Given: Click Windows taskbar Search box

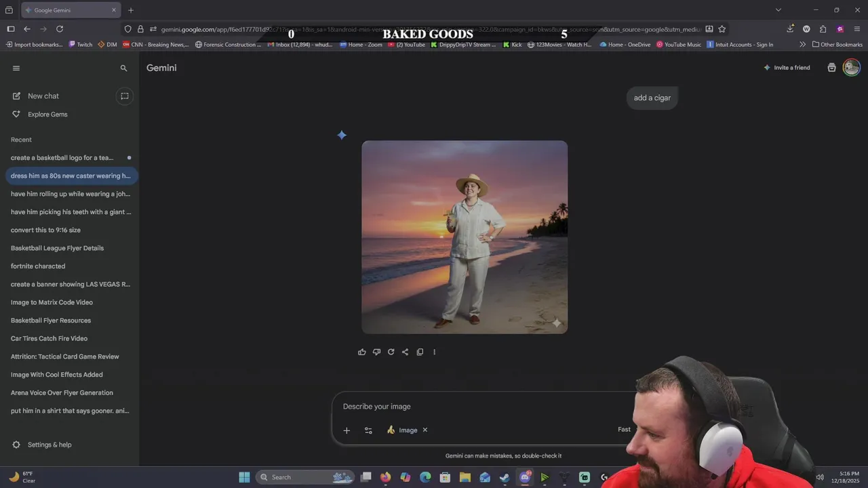Looking at the screenshot, I should pos(305,477).
